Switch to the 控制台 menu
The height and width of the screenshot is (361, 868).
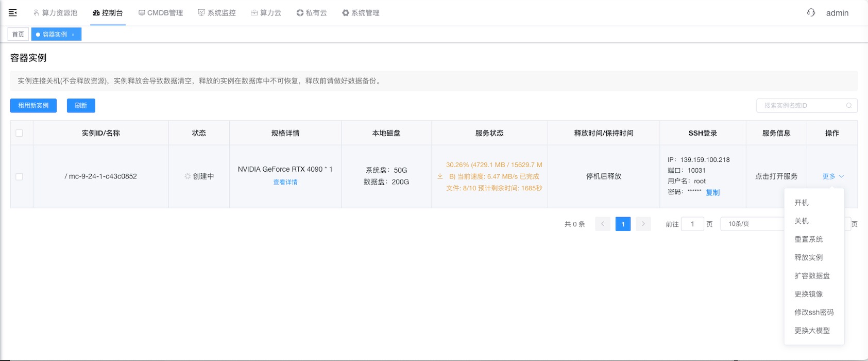108,13
